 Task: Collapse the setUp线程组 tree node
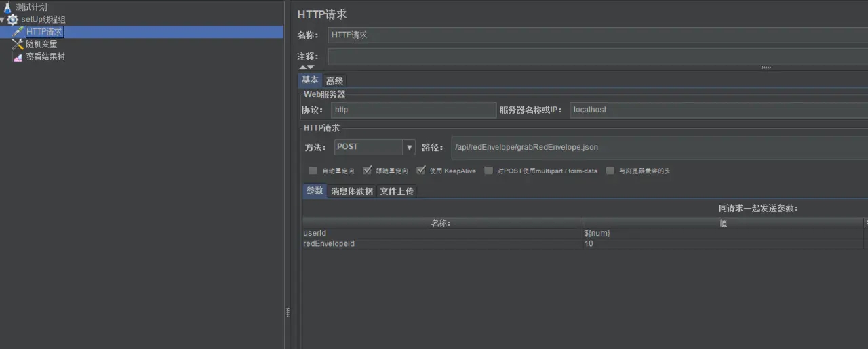tap(3, 20)
